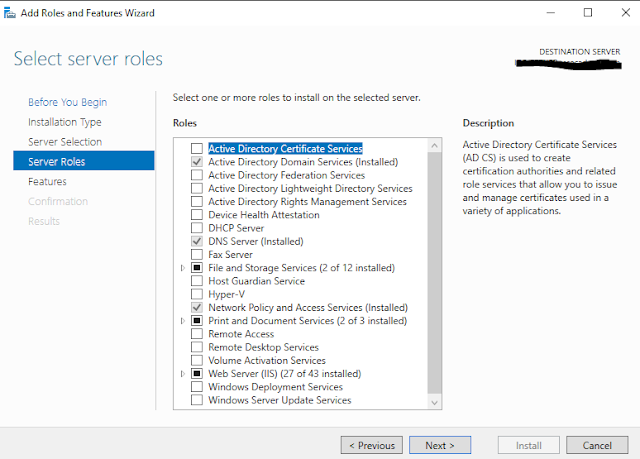This screenshot has height=459, width=640.
Task: Select the Server Roles step
Action: coord(84,161)
